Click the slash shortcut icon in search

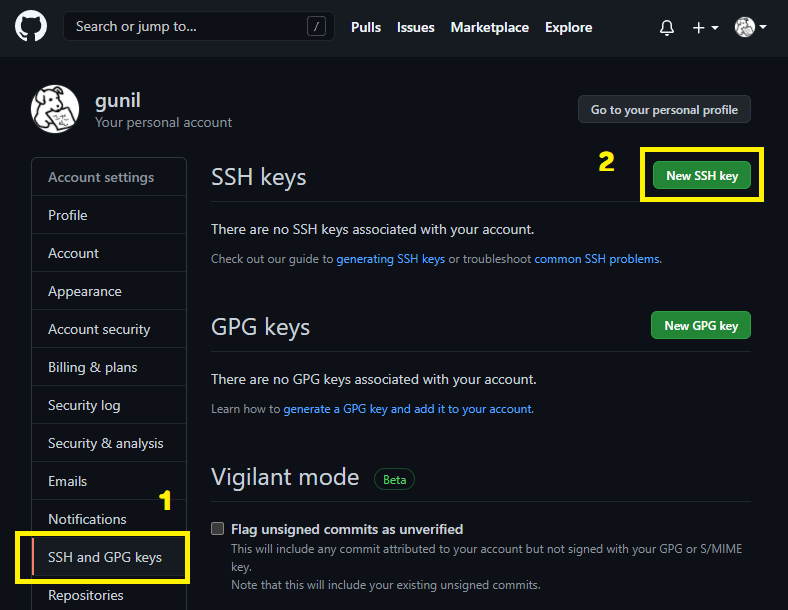pos(316,27)
